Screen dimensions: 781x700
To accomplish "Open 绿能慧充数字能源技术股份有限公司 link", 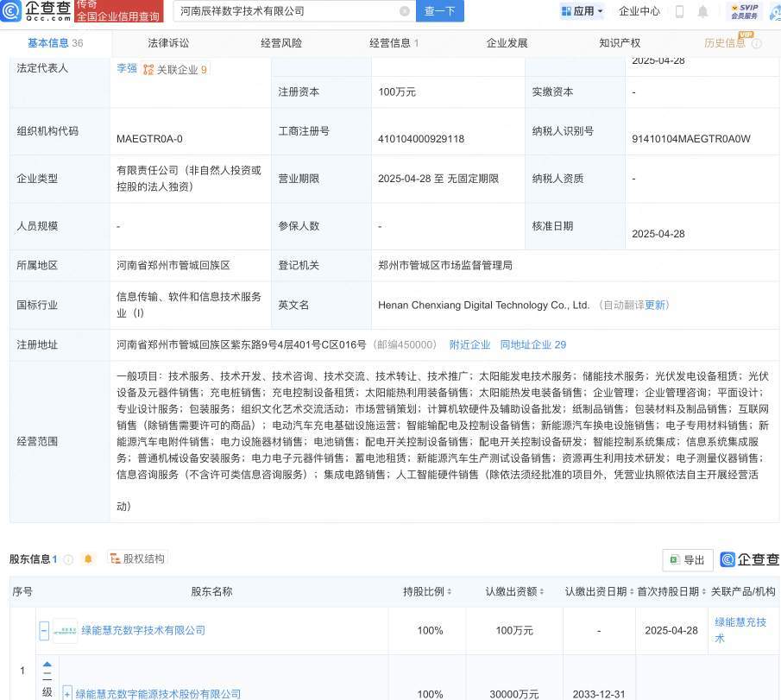I will [x=158, y=693].
